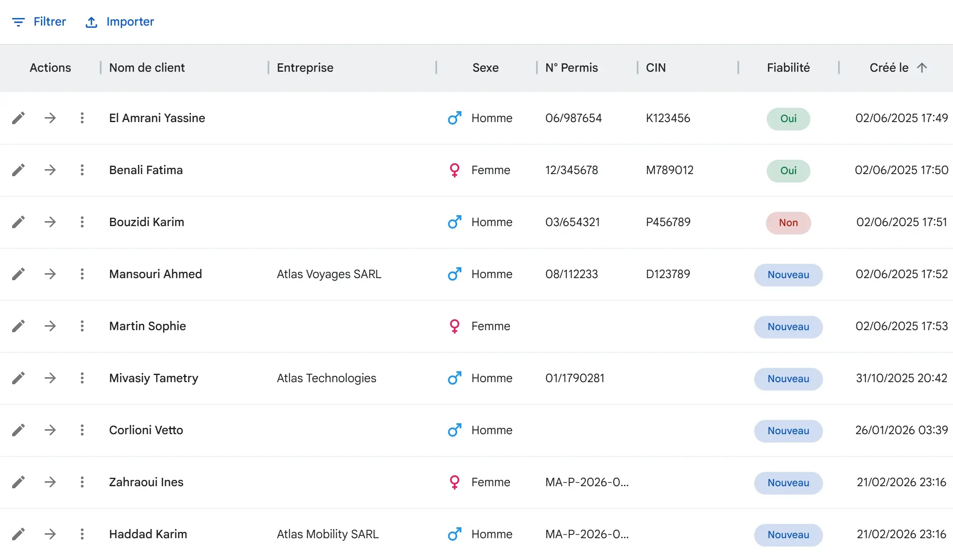Image resolution: width=953 pixels, height=560 pixels.
Task: Edit Martin Sophie's entry with the pencil icon
Action: pyautogui.click(x=19, y=326)
